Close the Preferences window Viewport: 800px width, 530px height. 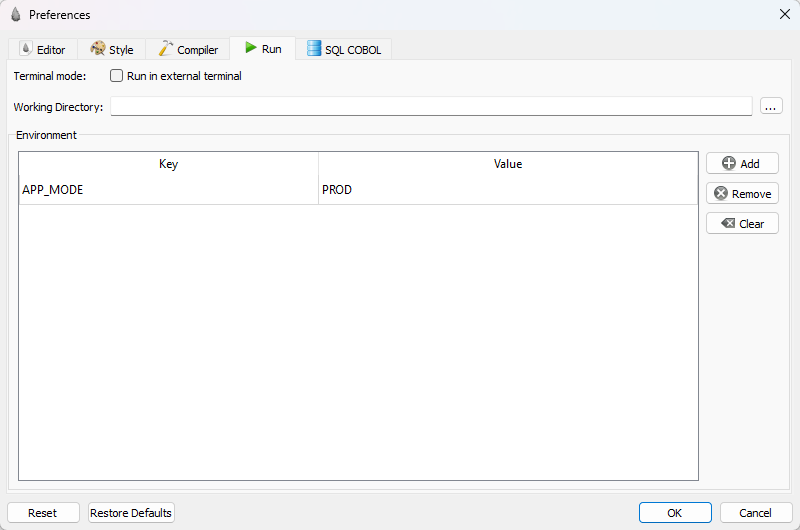(782, 15)
